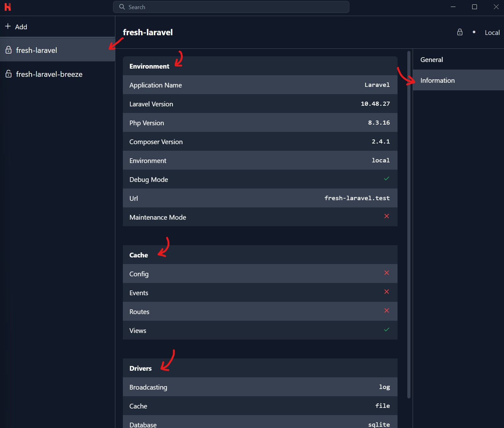Click the red X beside Routes cache
504x428 pixels.
(x=387, y=311)
